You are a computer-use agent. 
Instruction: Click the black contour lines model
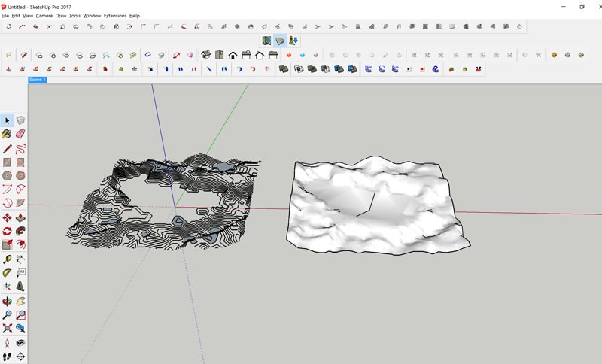click(x=164, y=202)
